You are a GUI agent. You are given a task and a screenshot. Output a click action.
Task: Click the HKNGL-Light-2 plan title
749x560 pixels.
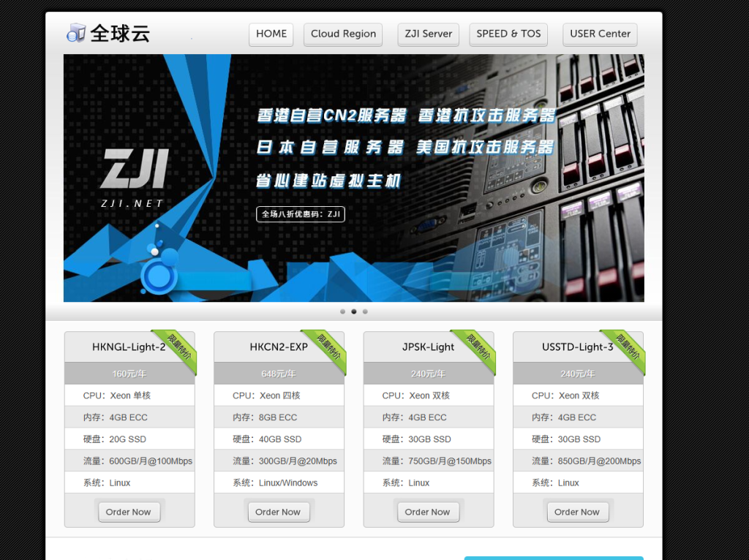point(129,347)
